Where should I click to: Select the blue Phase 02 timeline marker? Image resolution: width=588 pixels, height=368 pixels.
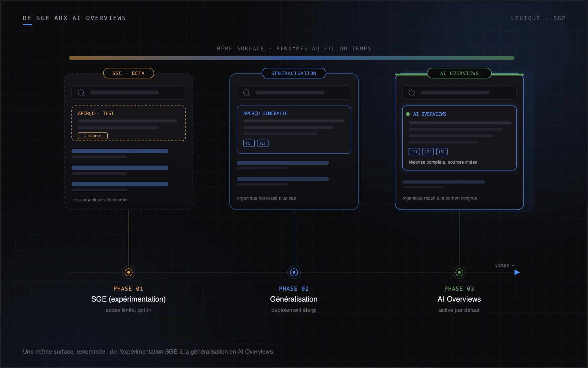click(x=294, y=272)
